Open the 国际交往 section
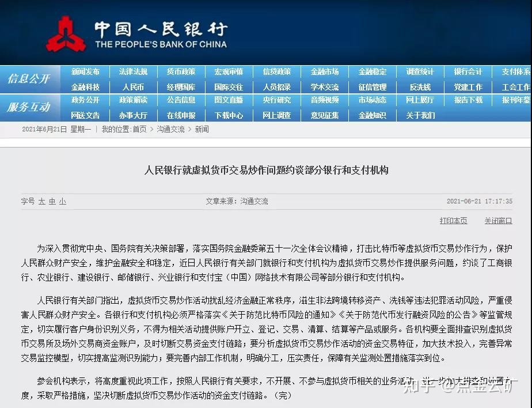This screenshot has height=408, width=532. coord(229,88)
